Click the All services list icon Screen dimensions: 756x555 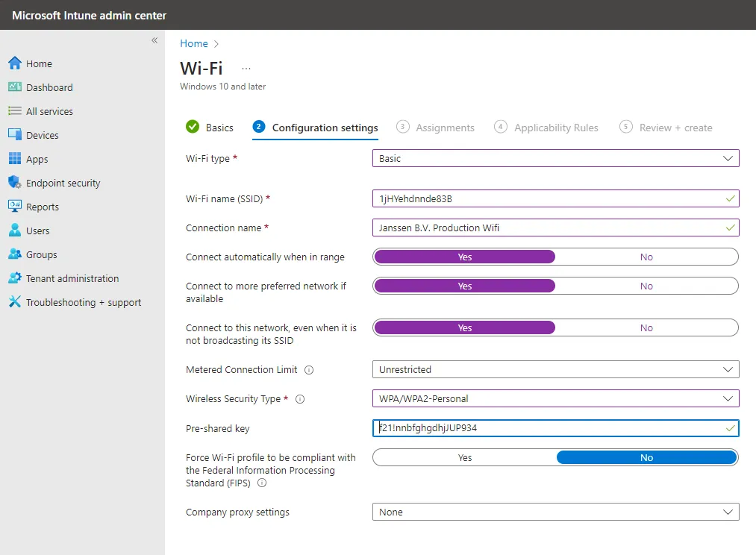click(x=15, y=111)
